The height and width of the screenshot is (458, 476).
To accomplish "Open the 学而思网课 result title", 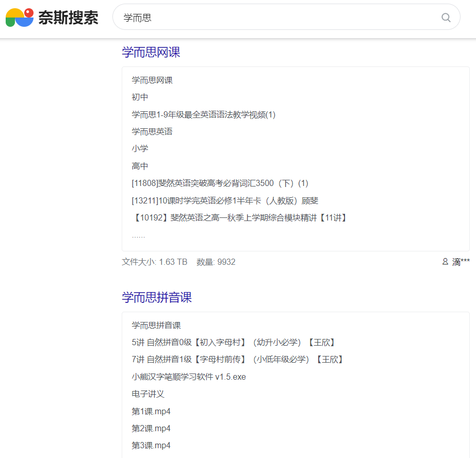I will click(x=151, y=52).
